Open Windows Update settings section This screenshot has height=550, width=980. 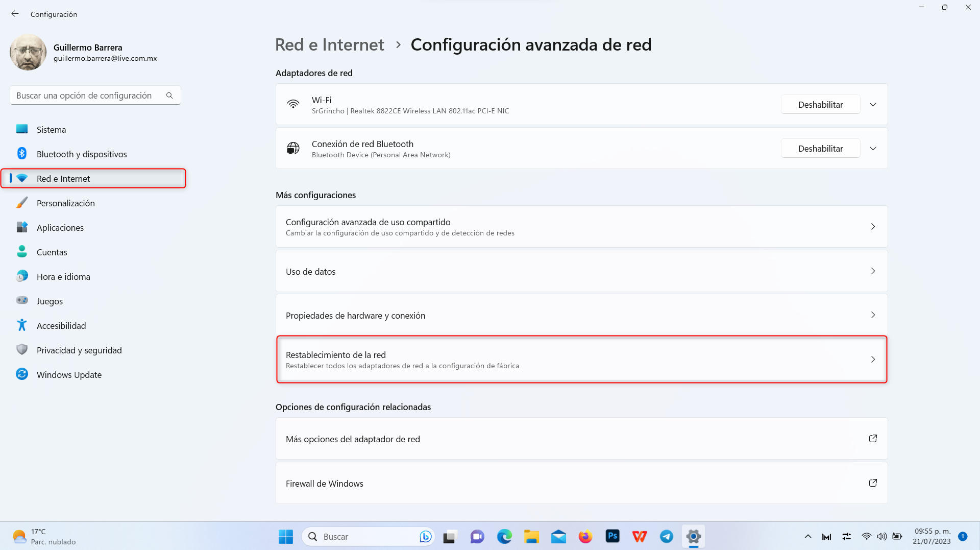[x=69, y=375]
